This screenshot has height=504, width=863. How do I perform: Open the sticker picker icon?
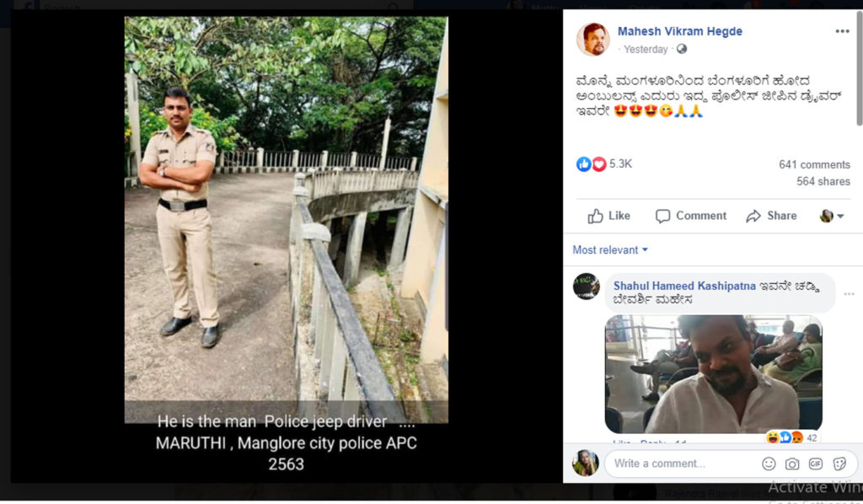(839, 464)
